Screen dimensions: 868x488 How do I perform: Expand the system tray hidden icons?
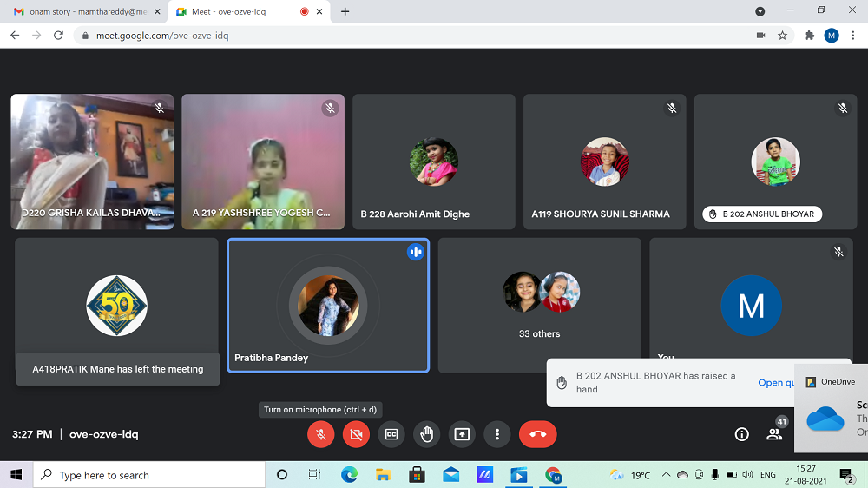[x=666, y=475]
